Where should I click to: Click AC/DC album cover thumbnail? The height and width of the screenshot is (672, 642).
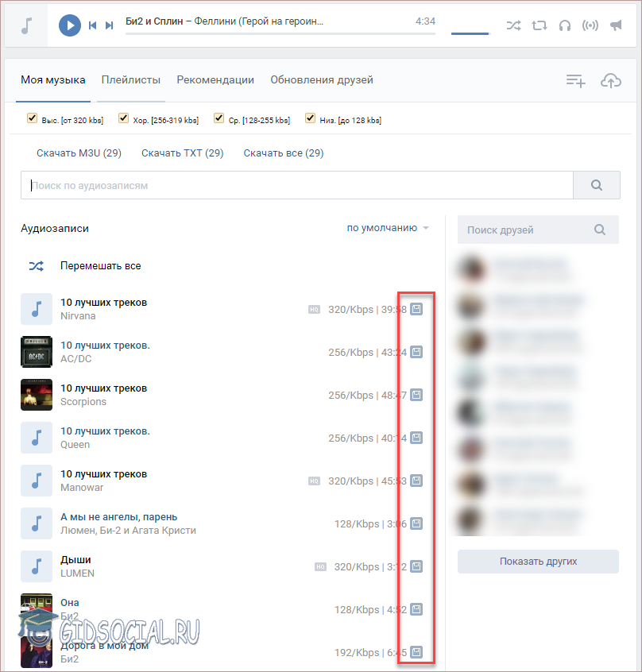click(x=37, y=352)
